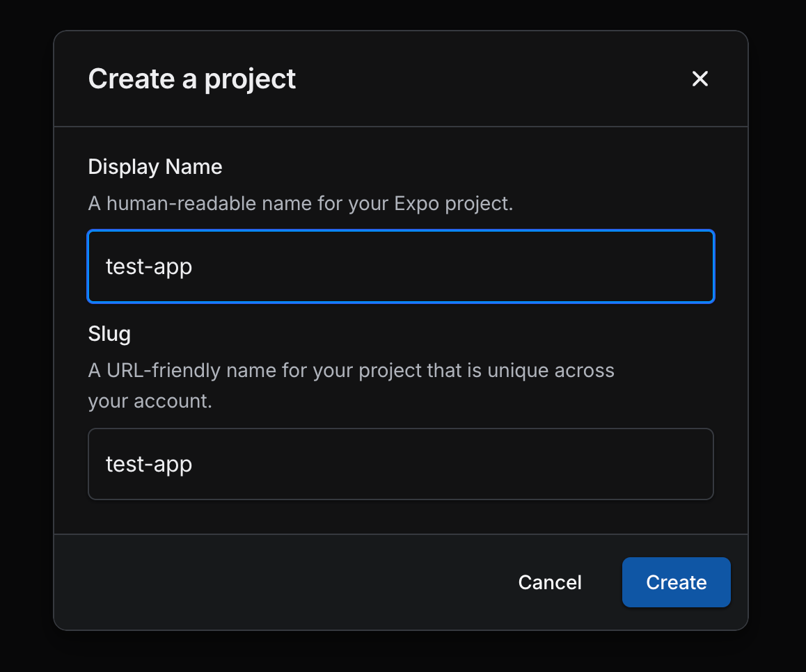Close the Create a project dialog
806x672 pixels.
[700, 79]
